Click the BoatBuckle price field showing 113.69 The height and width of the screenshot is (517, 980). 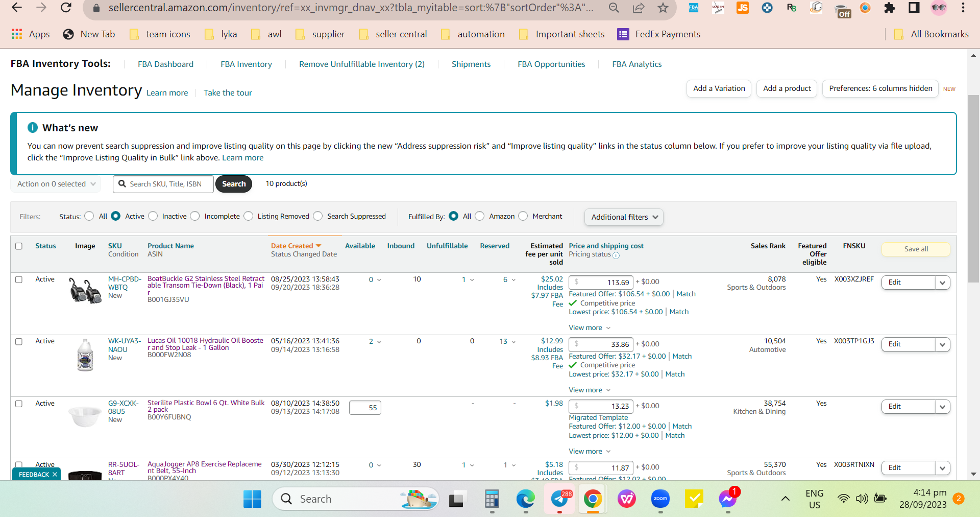[x=601, y=283]
